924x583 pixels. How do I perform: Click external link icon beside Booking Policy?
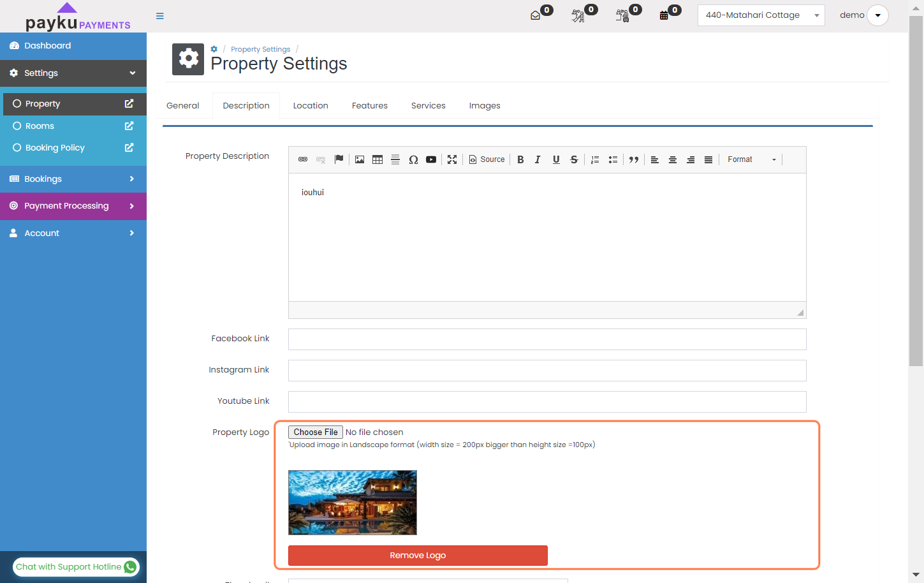pos(129,147)
